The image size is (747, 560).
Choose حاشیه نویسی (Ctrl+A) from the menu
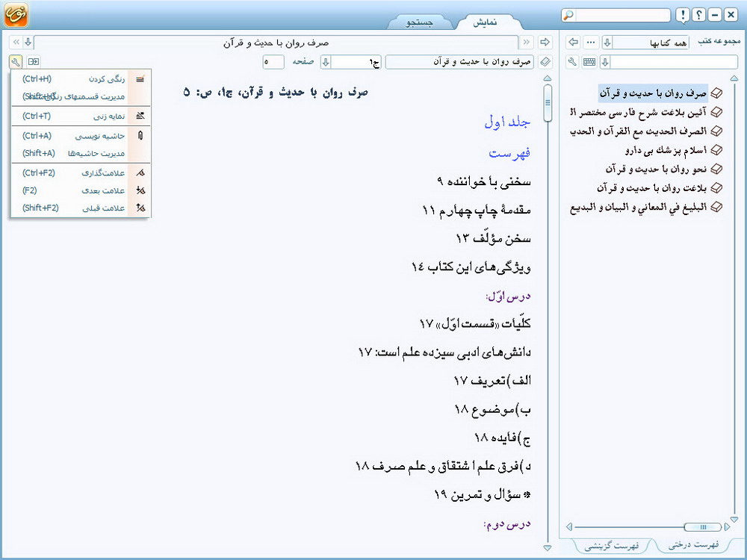point(81,136)
